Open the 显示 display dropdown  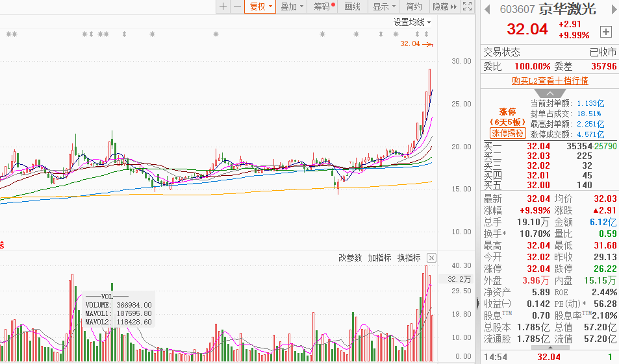(384, 6)
